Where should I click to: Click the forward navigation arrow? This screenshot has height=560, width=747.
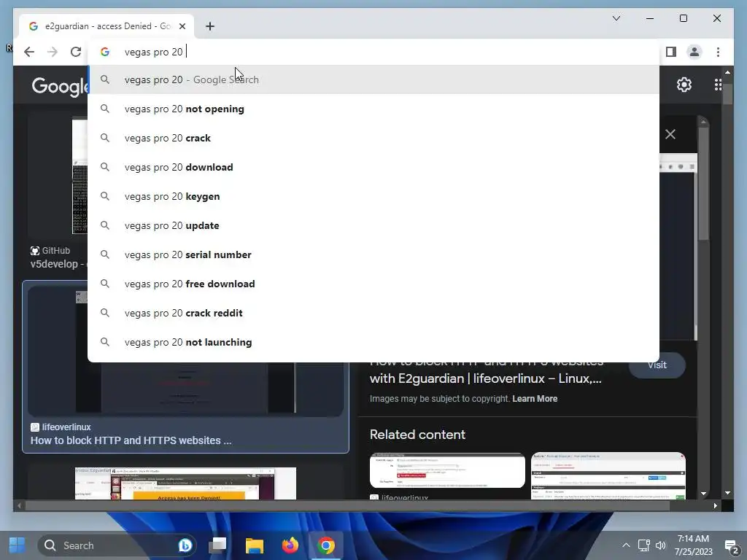(x=53, y=52)
